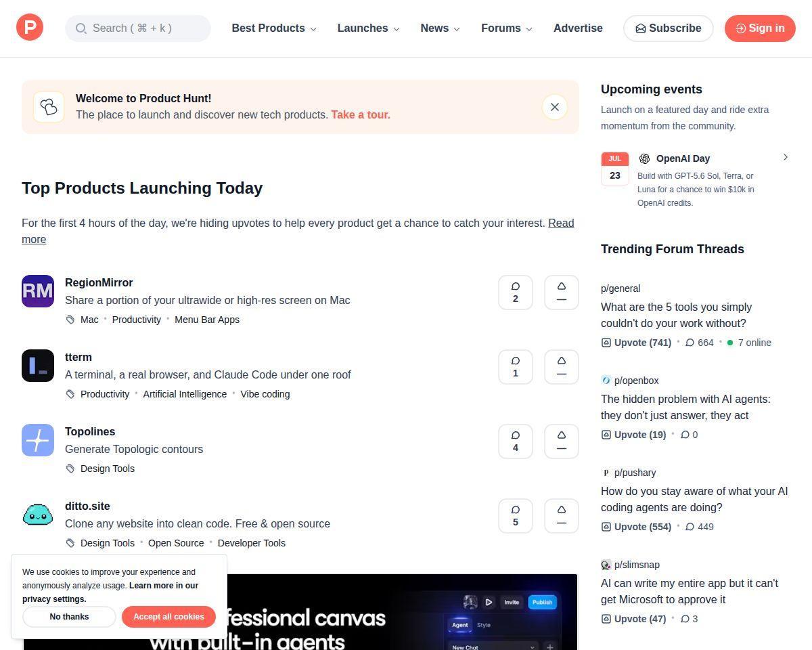View tterm comments button
Viewport: 812px width, 650px height.
click(516, 367)
